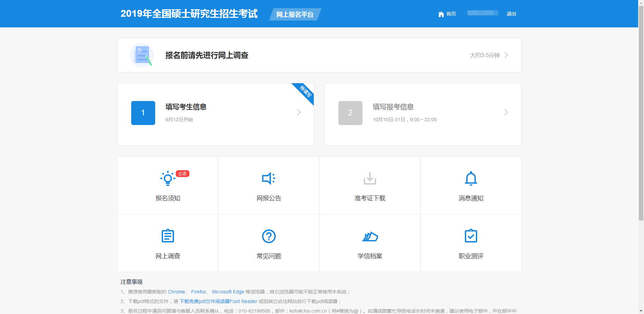
Task: Open the Microsoft Edge download link
Action: (228, 292)
